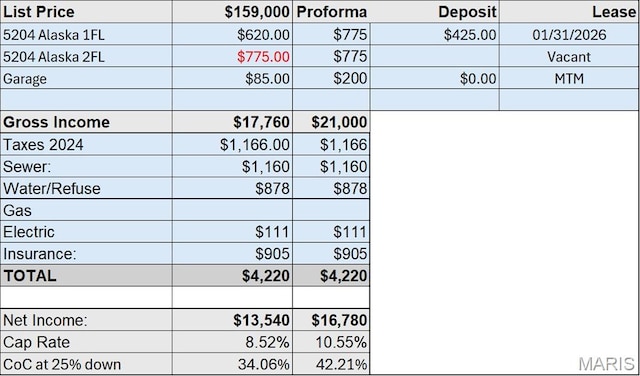Click the $425.00 deposit cell
This screenshot has width=640, height=376.
pyautogui.click(x=435, y=34)
